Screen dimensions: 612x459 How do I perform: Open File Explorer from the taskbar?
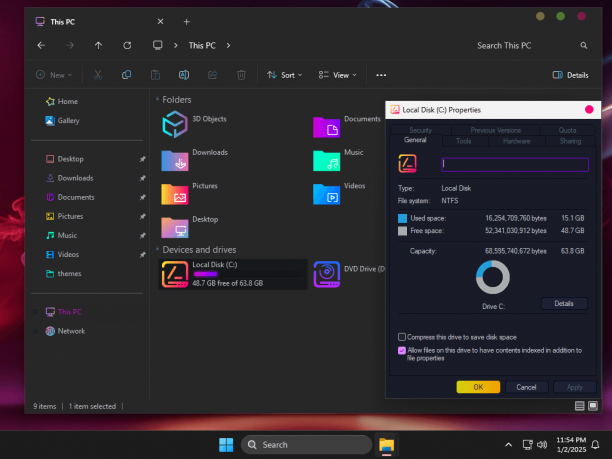pyautogui.click(x=386, y=445)
